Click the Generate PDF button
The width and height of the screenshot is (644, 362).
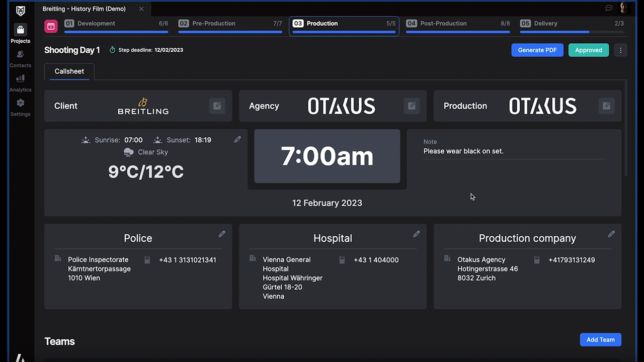pyautogui.click(x=537, y=50)
